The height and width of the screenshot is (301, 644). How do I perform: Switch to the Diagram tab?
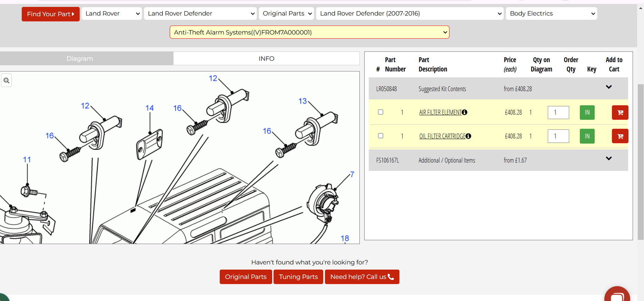[x=87, y=58]
